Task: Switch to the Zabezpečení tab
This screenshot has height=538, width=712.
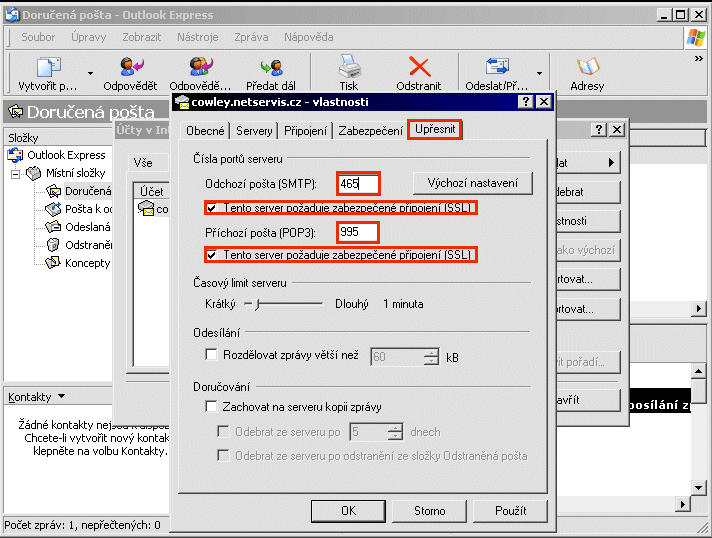Action: [x=371, y=131]
